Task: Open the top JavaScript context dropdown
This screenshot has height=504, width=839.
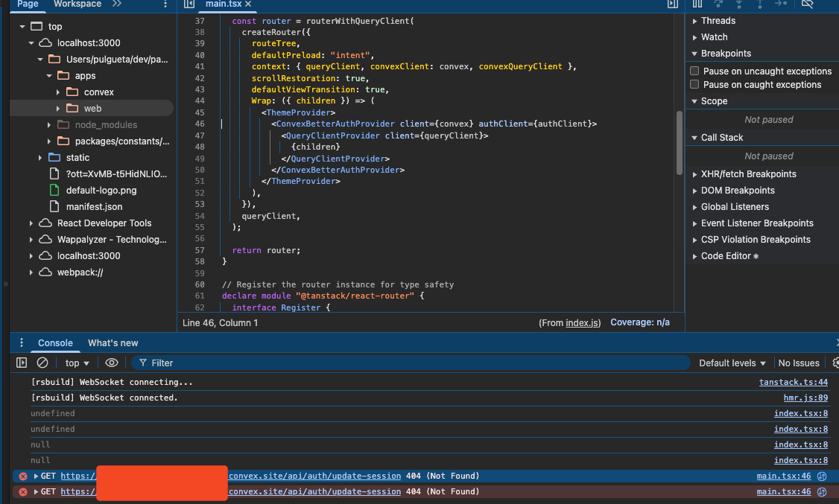Action: [77, 363]
